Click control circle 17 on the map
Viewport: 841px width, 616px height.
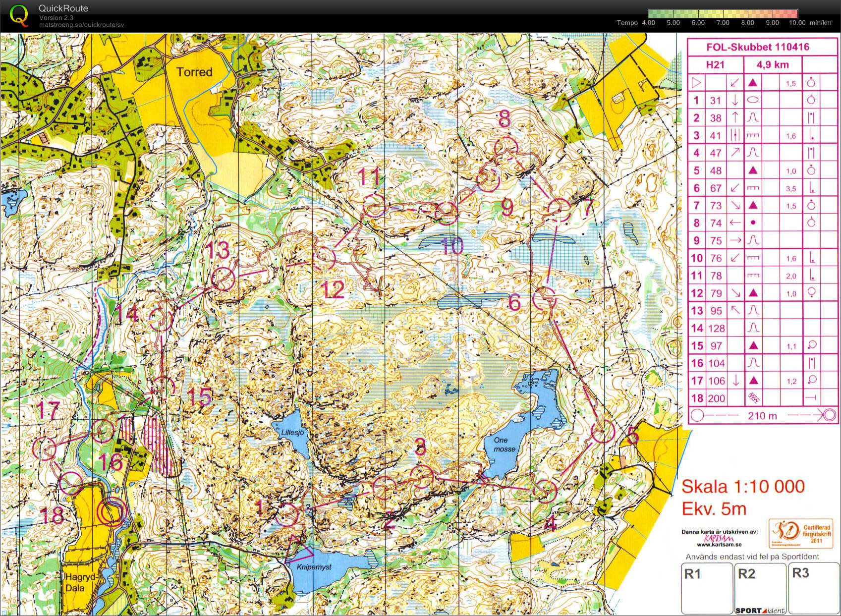(44, 448)
